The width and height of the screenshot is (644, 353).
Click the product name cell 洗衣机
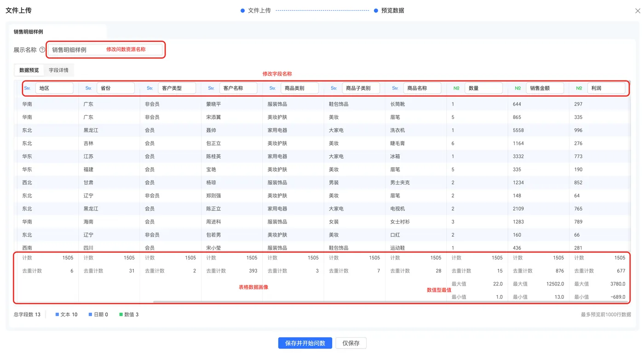pyautogui.click(x=397, y=131)
